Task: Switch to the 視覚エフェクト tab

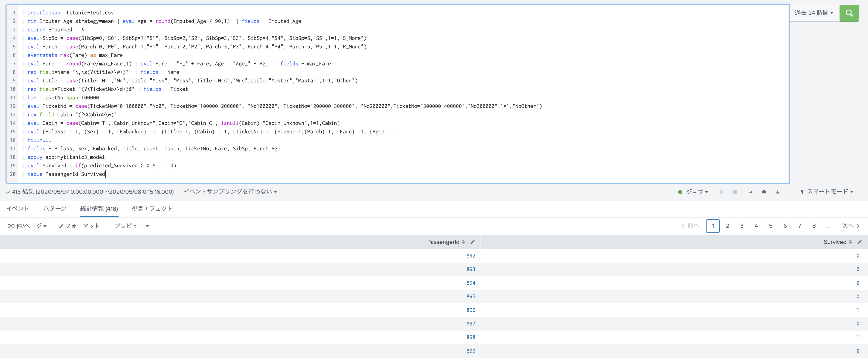Action: tap(152, 209)
